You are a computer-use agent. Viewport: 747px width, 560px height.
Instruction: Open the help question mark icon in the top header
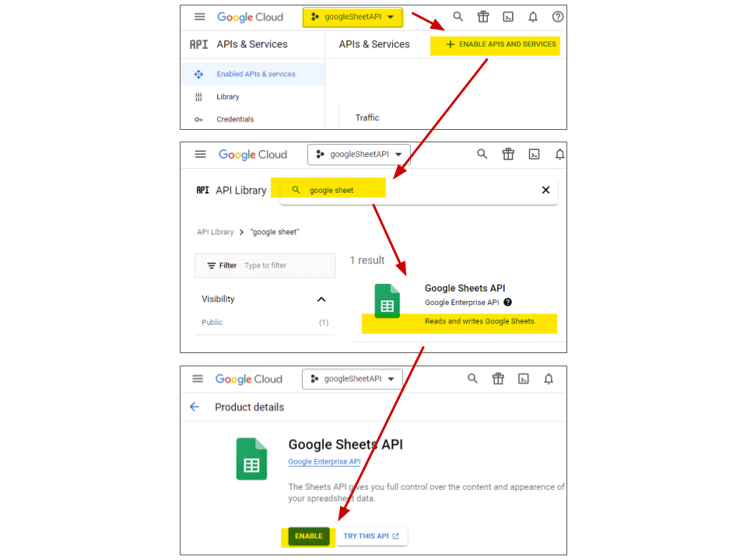[557, 17]
